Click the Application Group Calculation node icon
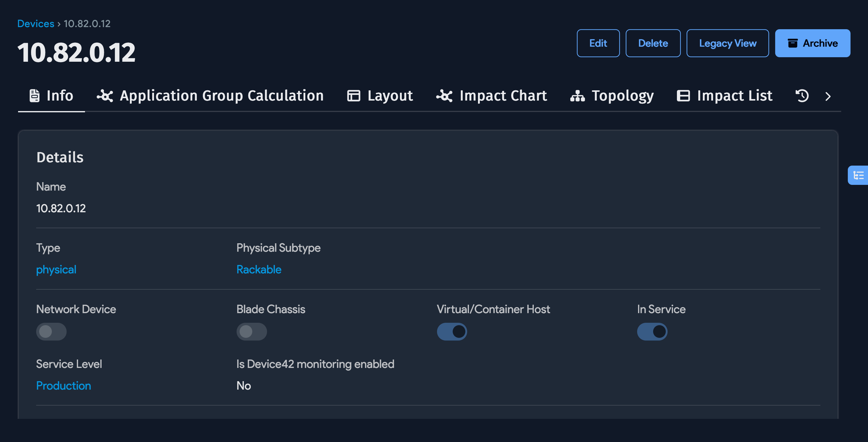Viewport: 868px width, 442px height. tap(105, 96)
